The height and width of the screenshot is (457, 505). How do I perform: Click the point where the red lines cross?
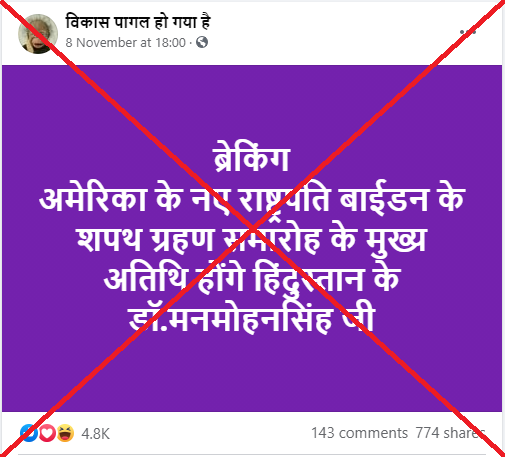(x=253, y=229)
